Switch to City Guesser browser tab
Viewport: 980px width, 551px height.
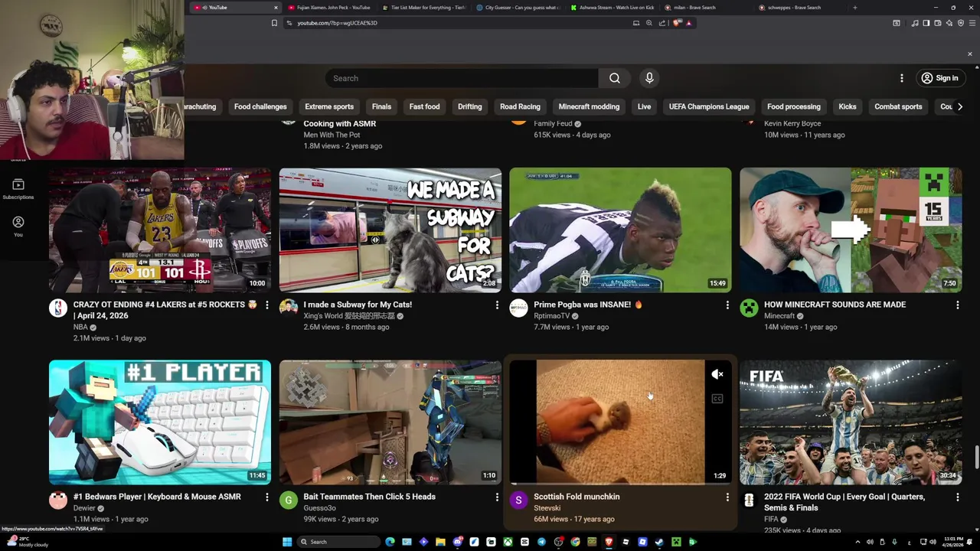click(518, 8)
